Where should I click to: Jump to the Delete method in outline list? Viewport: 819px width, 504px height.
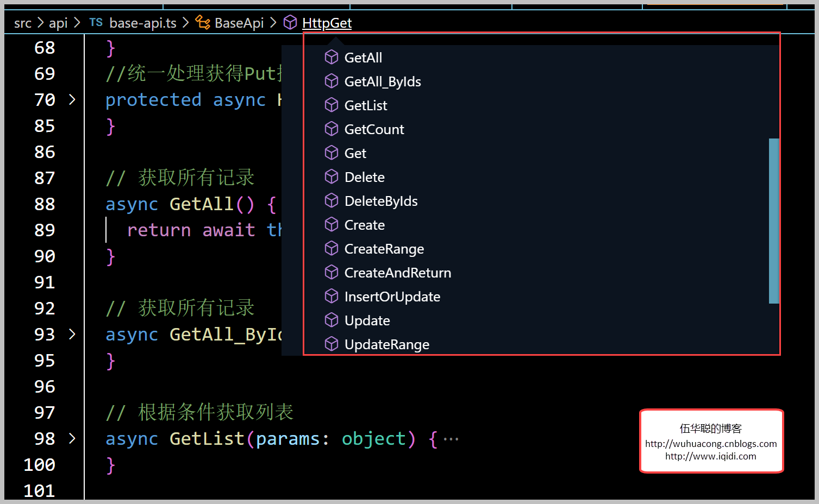(364, 177)
